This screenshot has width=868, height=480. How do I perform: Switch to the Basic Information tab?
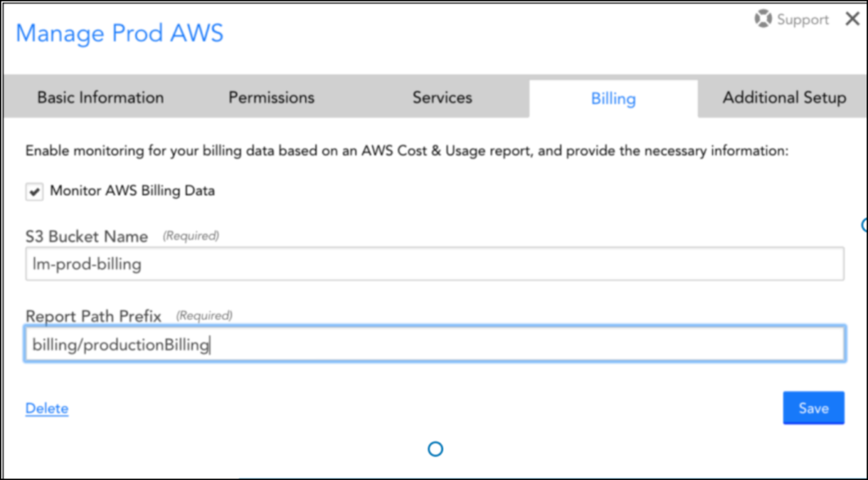coord(100,98)
